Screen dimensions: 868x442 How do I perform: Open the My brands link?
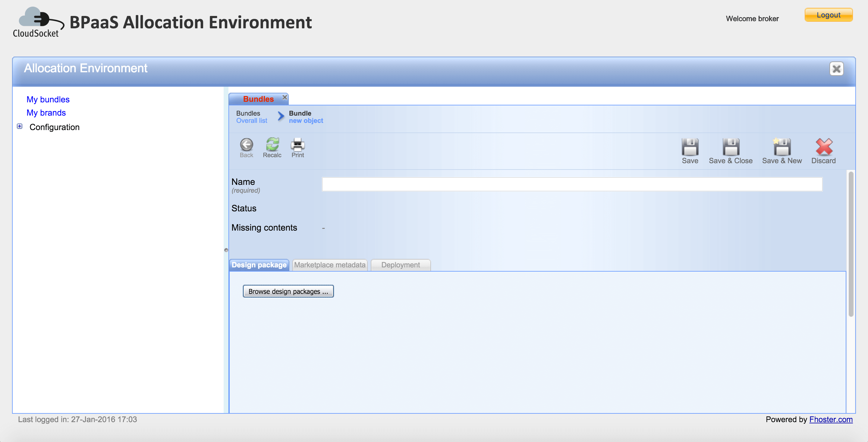[46, 113]
